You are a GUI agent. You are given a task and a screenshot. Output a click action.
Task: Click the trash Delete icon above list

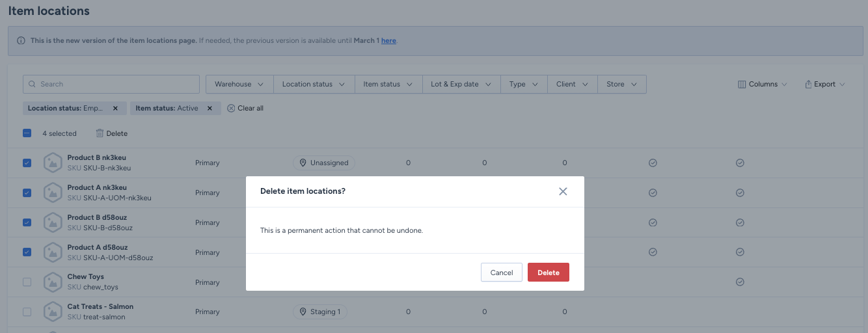pyautogui.click(x=100, y=133)
